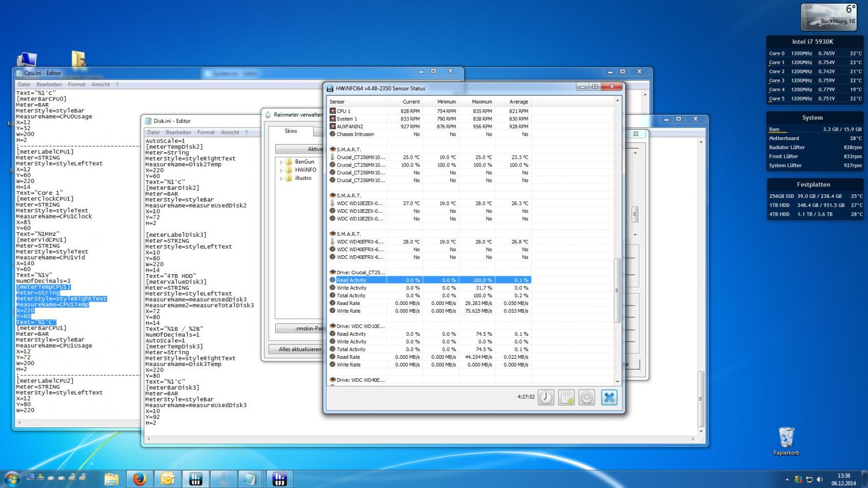Click the Core 0 row in Intel i7 skin
This screenshot has width=868, height=488.
point(815,53)
